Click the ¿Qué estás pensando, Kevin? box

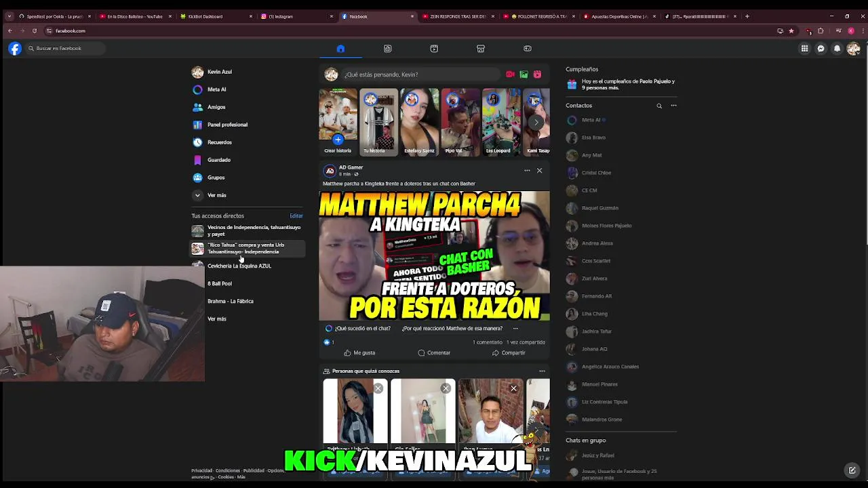point(420,75)
